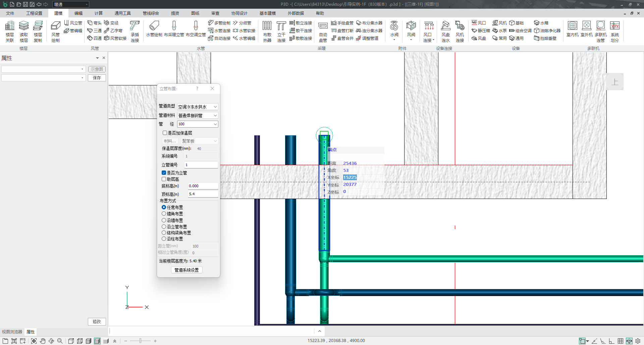Open the 文件 menu
The image size is (644, 345).
[10, 13]
